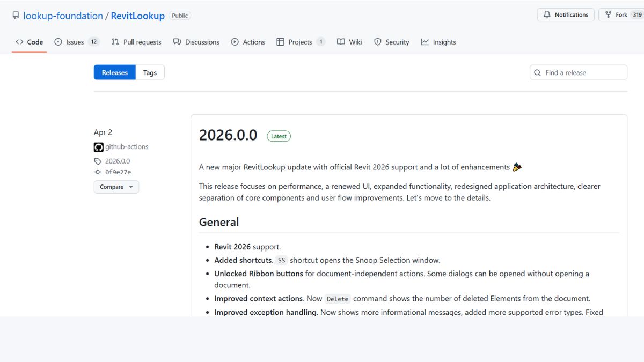Open the 2026.0.0 release title
This screenshot has height=362, width=644.
228,135
